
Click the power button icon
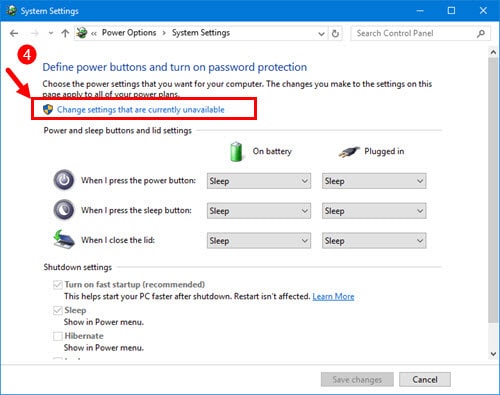[x=64, y=180]
